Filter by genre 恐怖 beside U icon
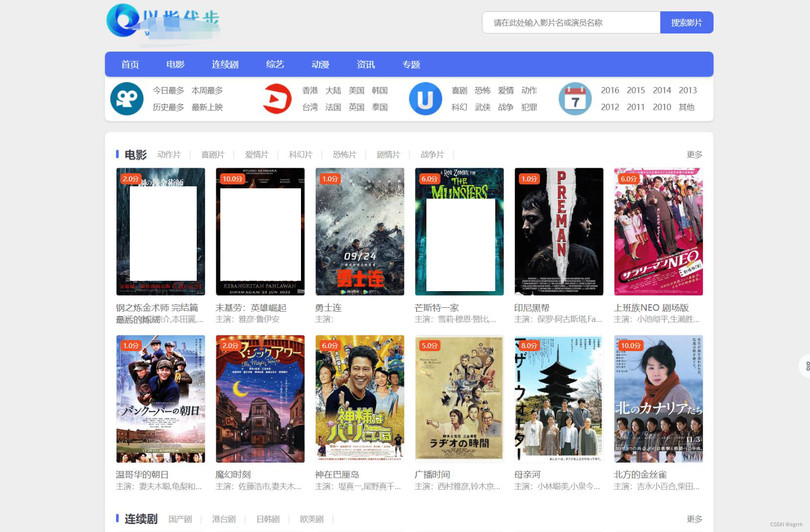This screenshot has height=532, width=810. click(482, 90)
